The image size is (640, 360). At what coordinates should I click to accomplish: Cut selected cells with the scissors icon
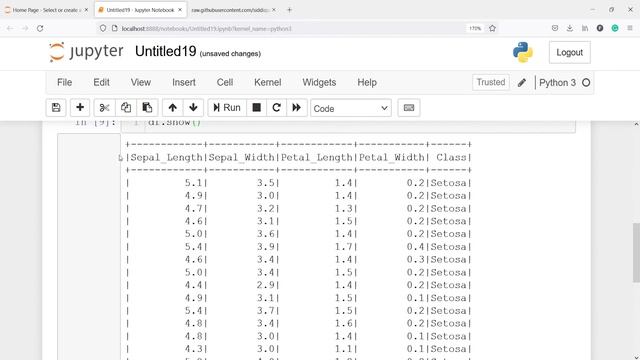tap(104, 108)
